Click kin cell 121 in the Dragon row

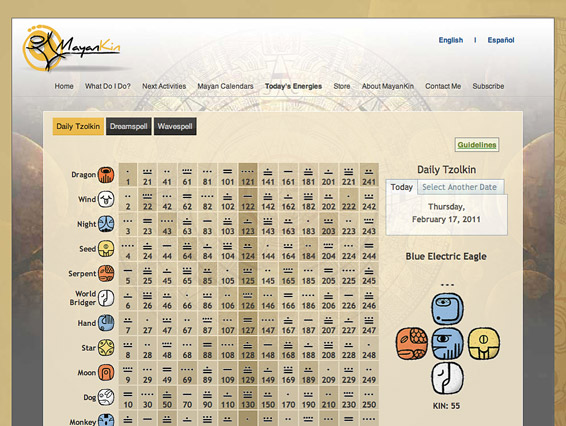coord(248,175)
